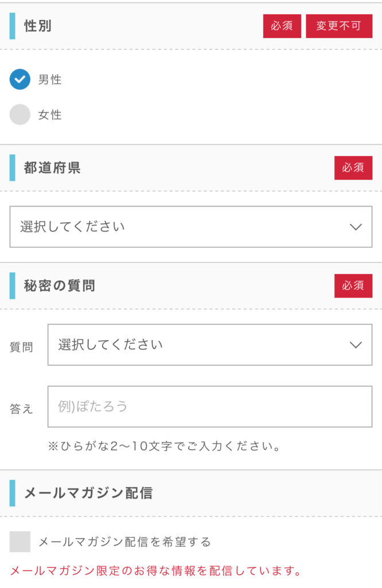The width and height of the screenshot is (382, 588).
Task: Click the 答え input field
Action: pos(210,407)
